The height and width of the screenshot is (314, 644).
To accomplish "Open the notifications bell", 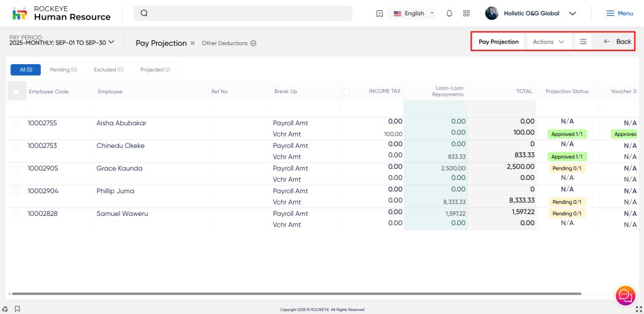I will click(449, 13).
